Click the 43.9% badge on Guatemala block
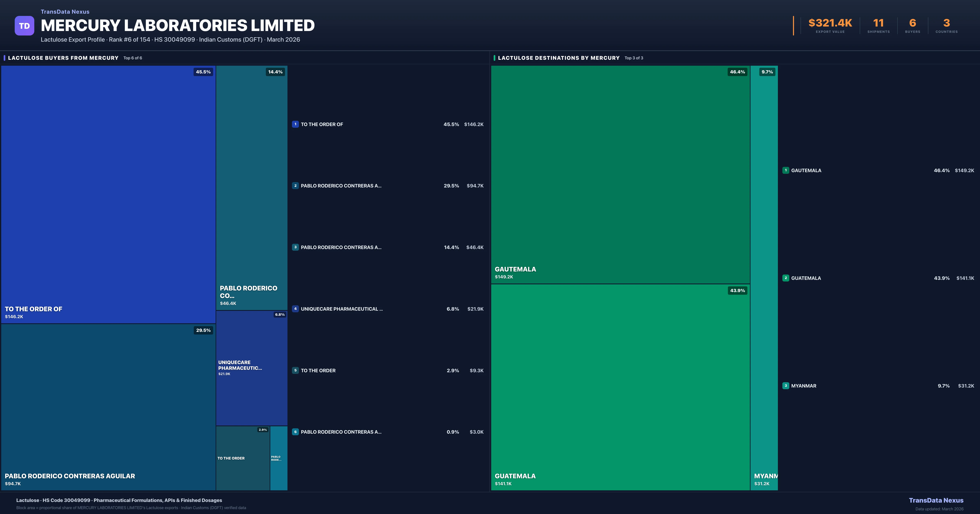This screenshot has width=980, height=514. click(737, 290)
